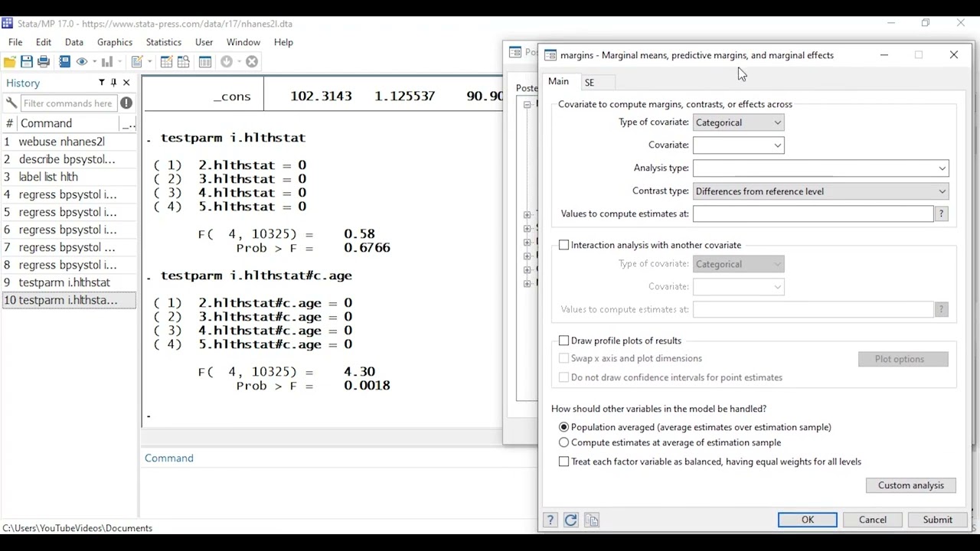The height and width of the screenshot is (551, 980).
Task: Open the Viewer icon's dropdown arrow
Action: pos(94,62)
